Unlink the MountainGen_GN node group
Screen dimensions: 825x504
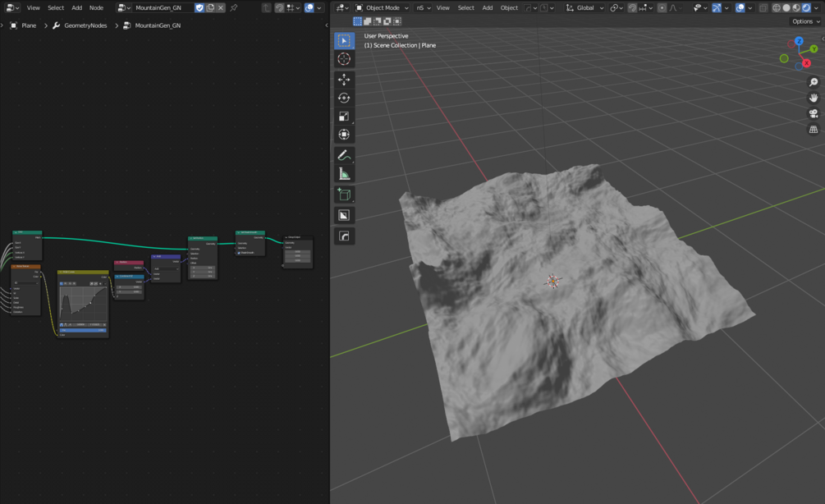pyautogui.click(x=221, y=7)
